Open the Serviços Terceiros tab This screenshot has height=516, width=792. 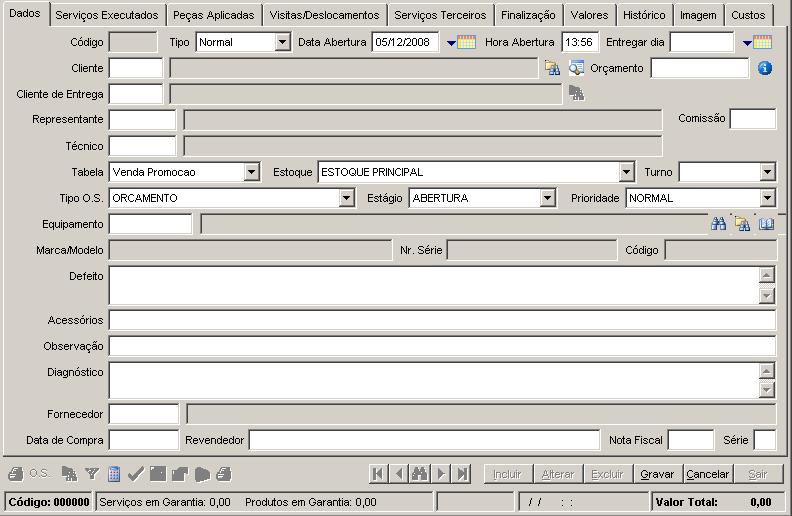point(440,15)
